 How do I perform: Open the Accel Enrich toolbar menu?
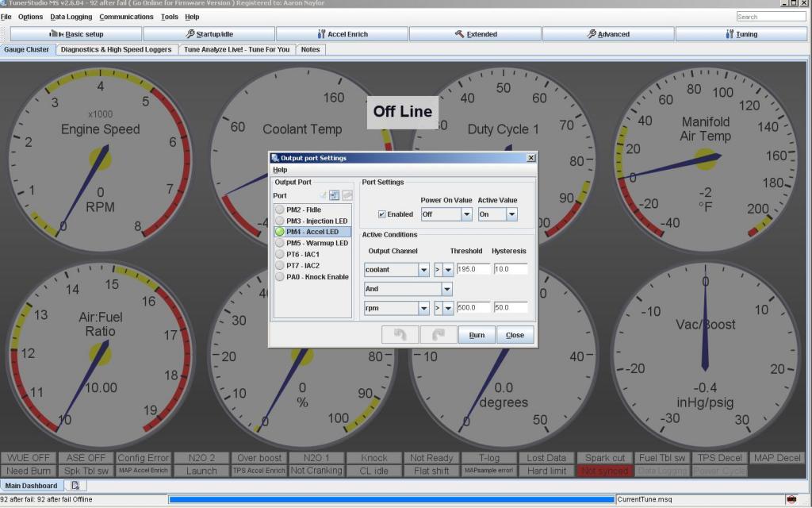coord(342,34)
